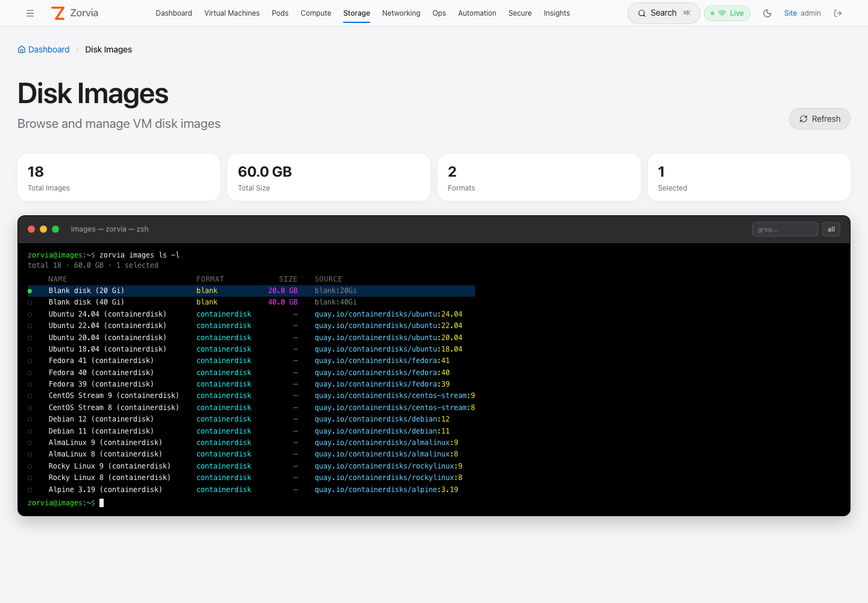The height and width of the screenshot is (603, 868).
Task: Open the hamburger sidebar menu
Action: (30, 13)
